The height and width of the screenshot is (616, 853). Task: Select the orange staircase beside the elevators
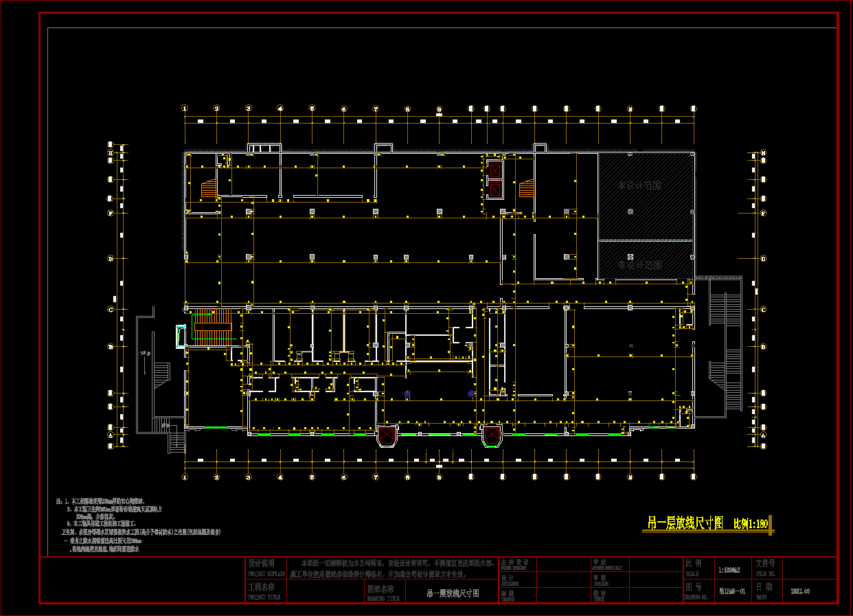pos(527,187)
